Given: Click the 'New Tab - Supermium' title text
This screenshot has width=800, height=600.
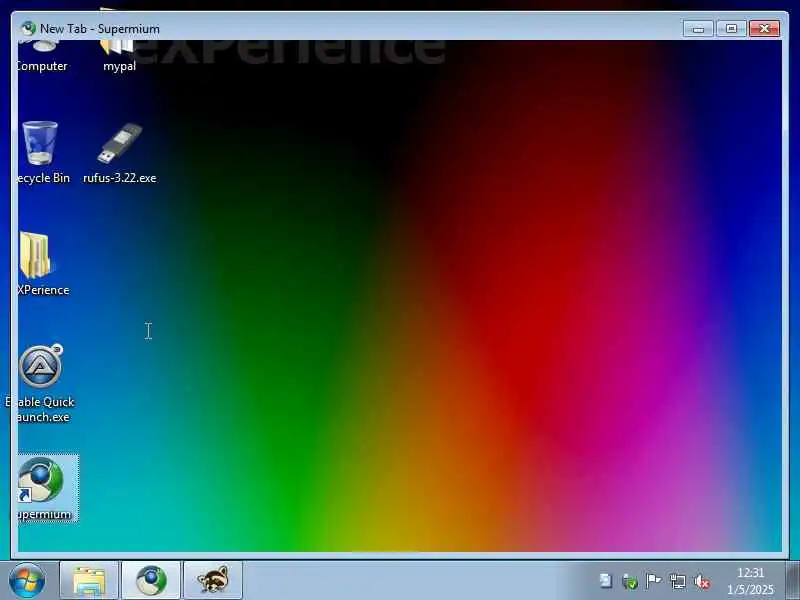Looking at the screenshot, I should pos(100,29).
